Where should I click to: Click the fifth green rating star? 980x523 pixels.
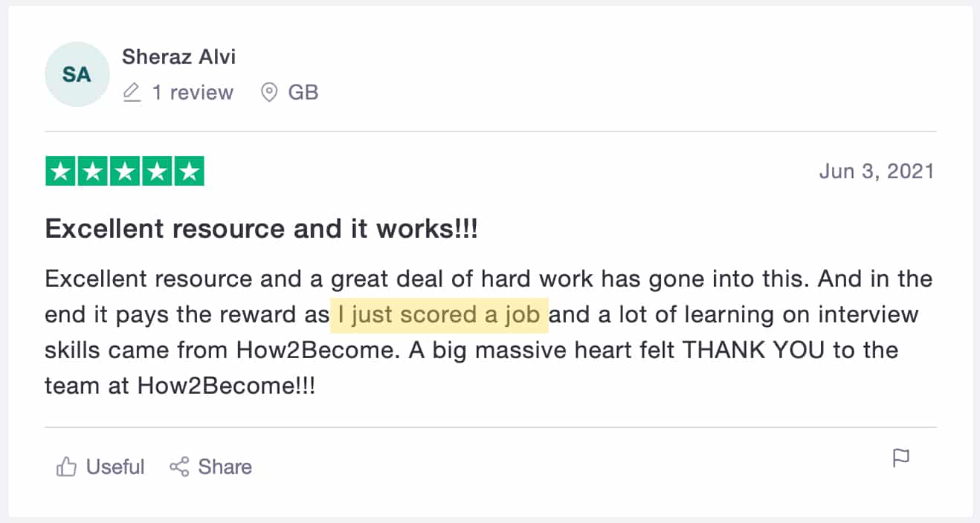189,172
